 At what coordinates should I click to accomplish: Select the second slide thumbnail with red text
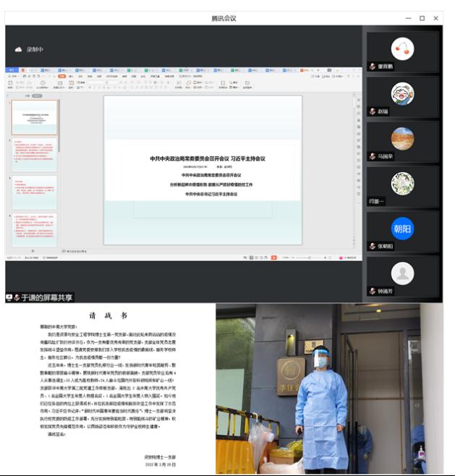click(34, 154)
